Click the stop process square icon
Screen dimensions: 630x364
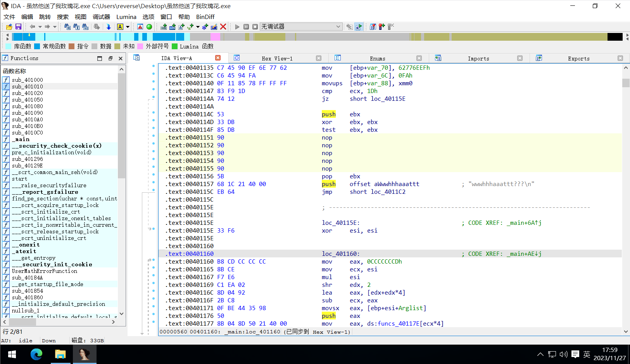click(255, 27)
